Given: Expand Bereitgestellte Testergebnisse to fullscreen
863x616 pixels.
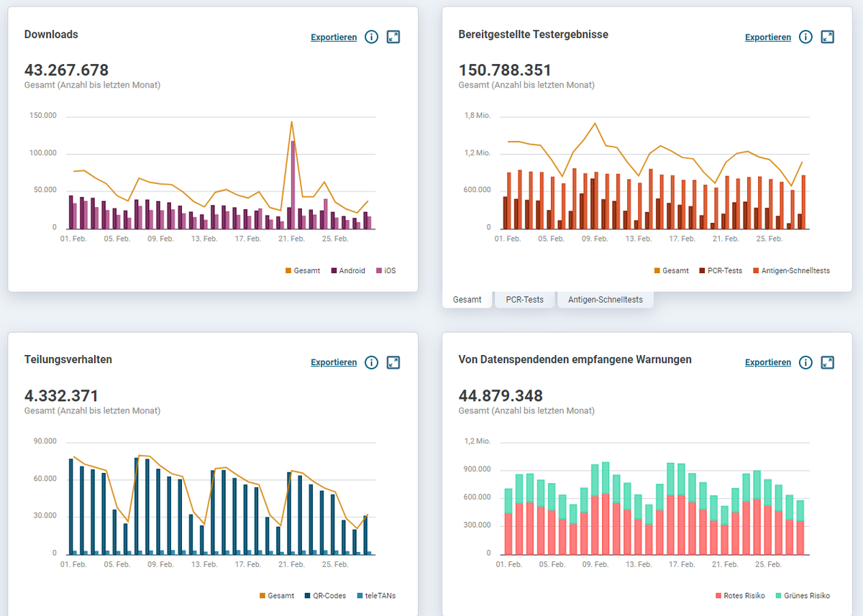Looking at the screenshot, I should [x=827, y=37].
